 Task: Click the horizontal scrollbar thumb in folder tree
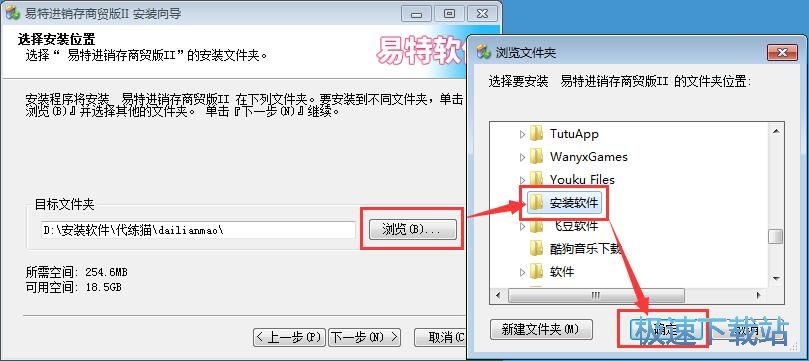pos(596,296)
